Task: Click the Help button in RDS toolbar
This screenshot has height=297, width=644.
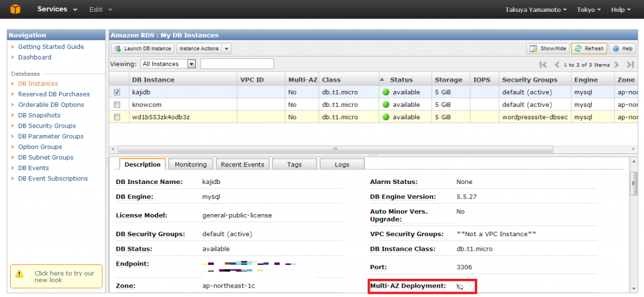Action: click(623, 48)
